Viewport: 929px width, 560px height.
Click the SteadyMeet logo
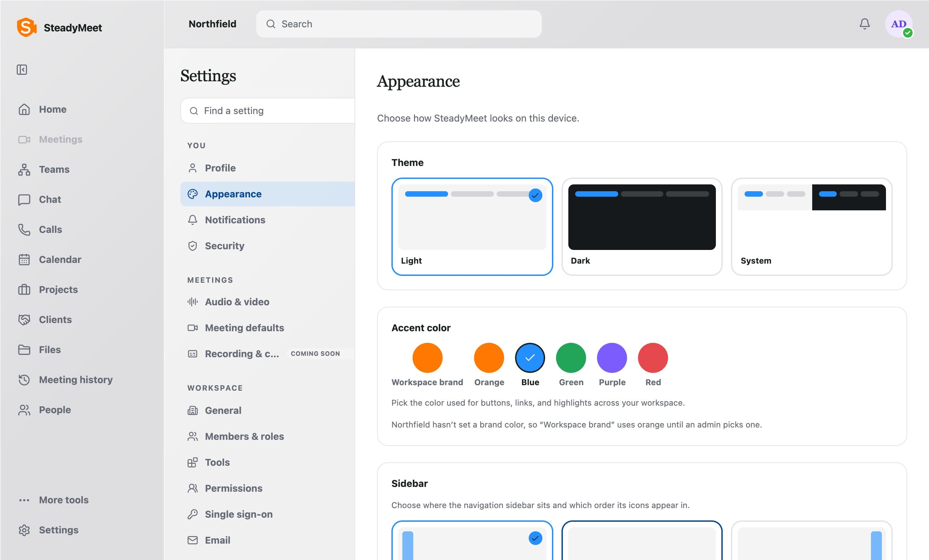(x=59, y=28)
